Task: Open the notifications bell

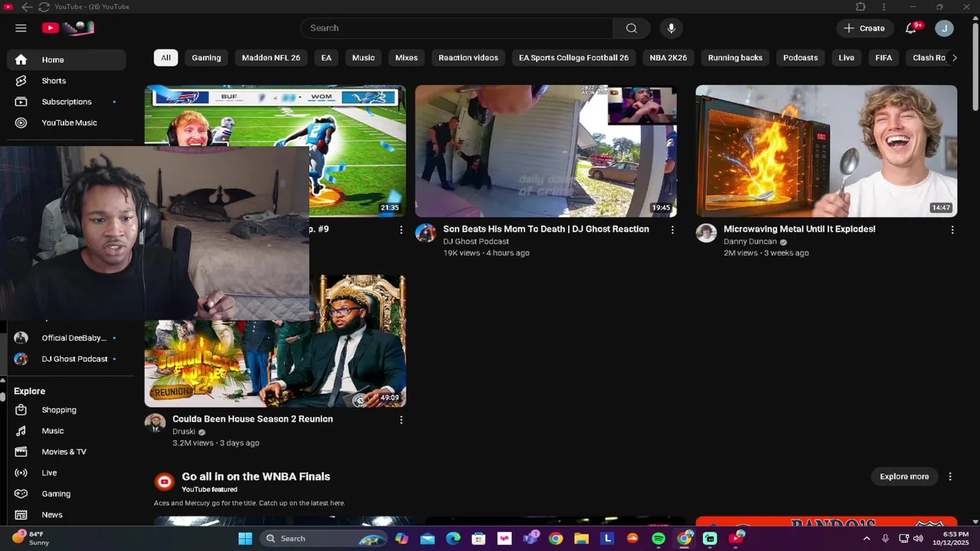Action: pyautogui.click(x=911, y=28)
